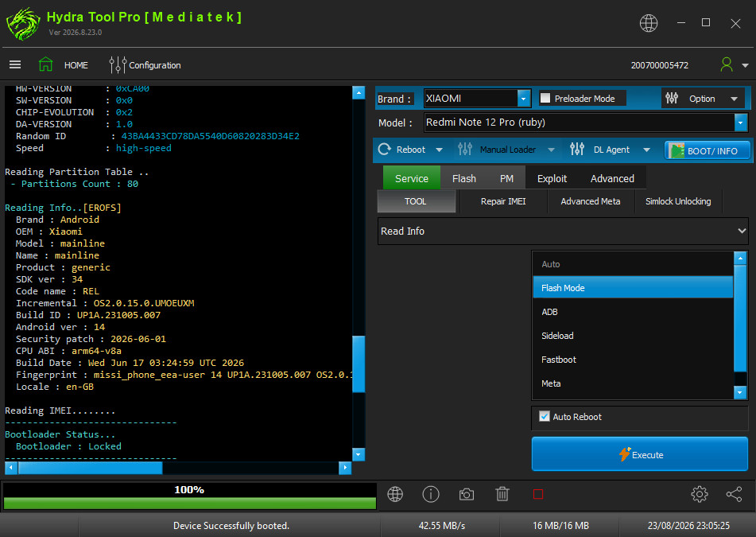Viewport: 756px width, 537px height.
Task: Switch to the Exploit tab
Action: click(x=552, y=178)
